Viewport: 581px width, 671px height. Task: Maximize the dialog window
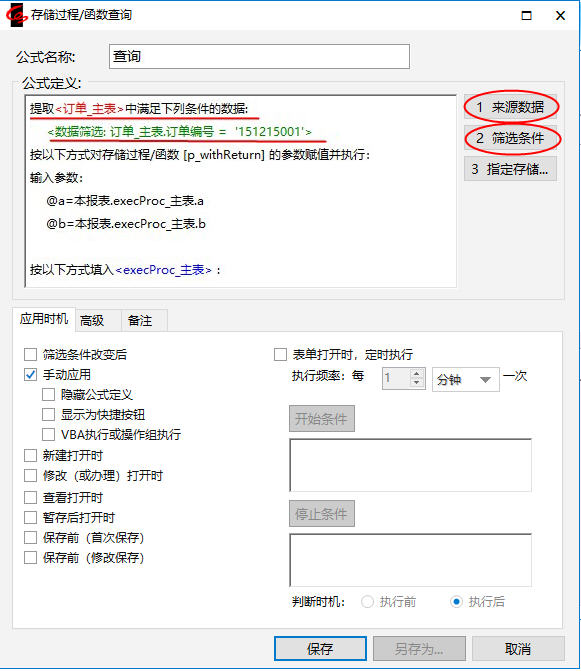point(526,16)
